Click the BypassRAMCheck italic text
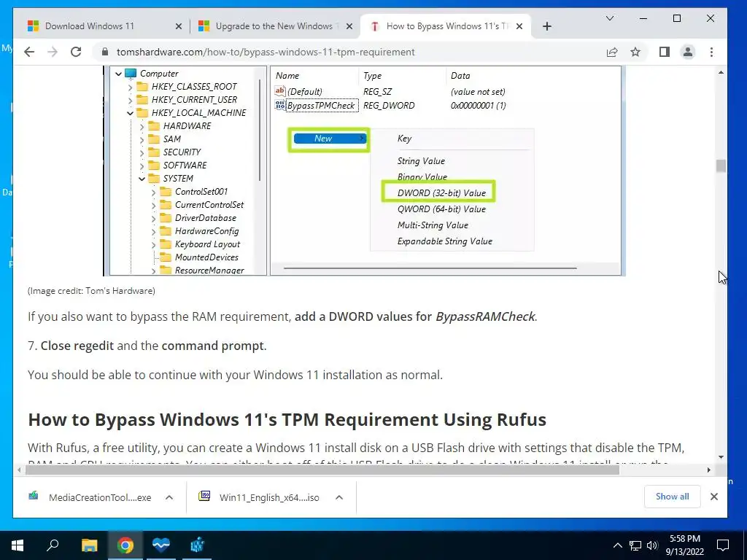747x560 pixels. pos(485,316)
